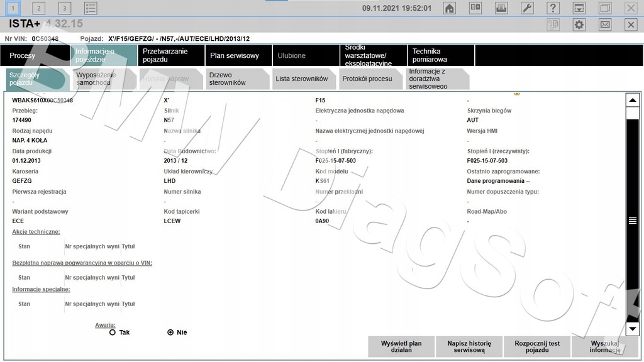The image size is (644, 362).
Task: Collapse the panel with the top triangle arrow
Action: click(x=633, y=99)
